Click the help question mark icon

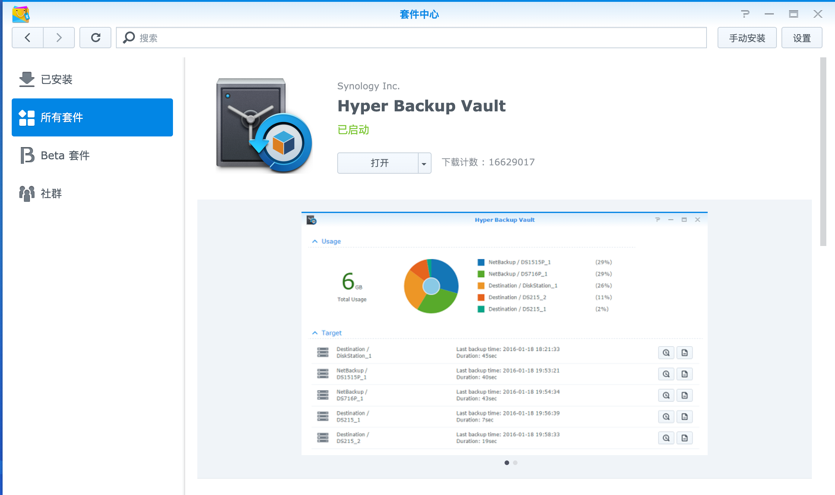[745, 14]
